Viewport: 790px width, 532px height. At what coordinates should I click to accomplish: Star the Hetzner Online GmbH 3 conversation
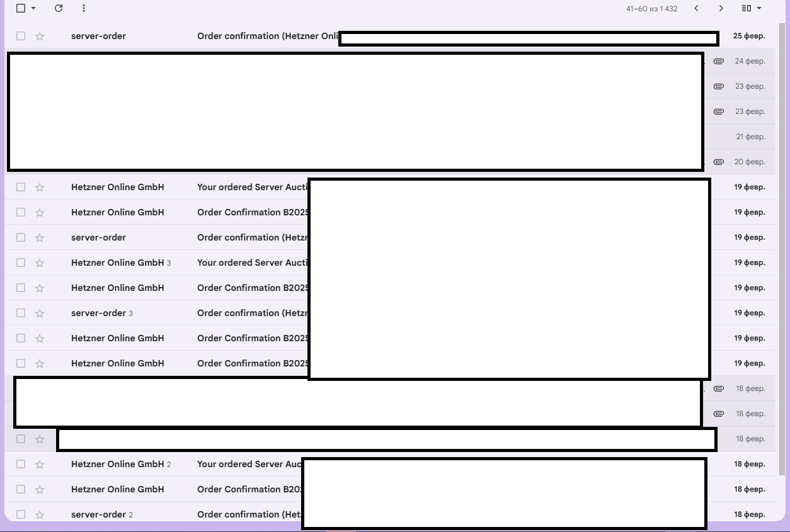[40, 263]
